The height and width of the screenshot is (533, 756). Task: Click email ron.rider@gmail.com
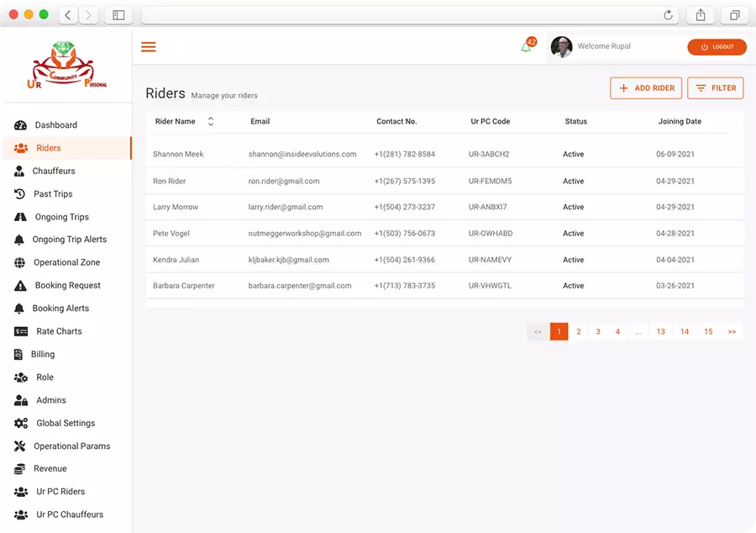click(x=284, y=182)
